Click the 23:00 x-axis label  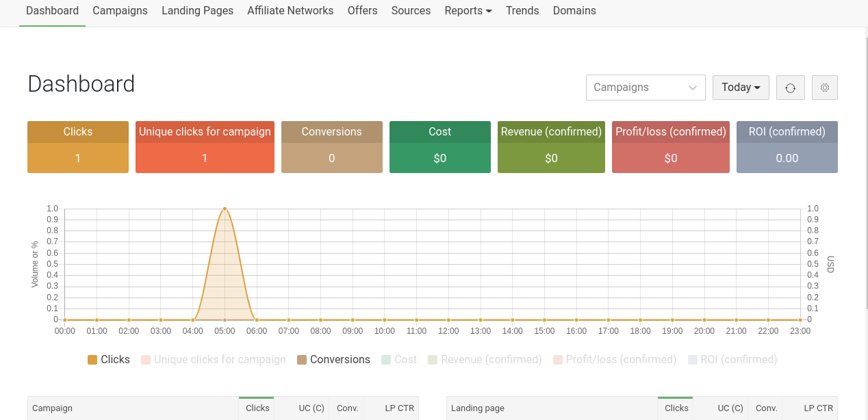point(800,331)
